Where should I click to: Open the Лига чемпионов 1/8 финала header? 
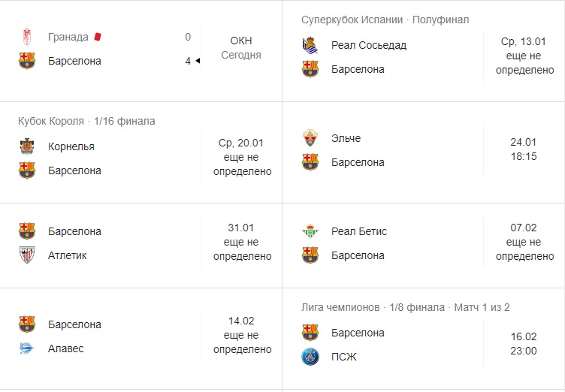(x=405, y=307)
